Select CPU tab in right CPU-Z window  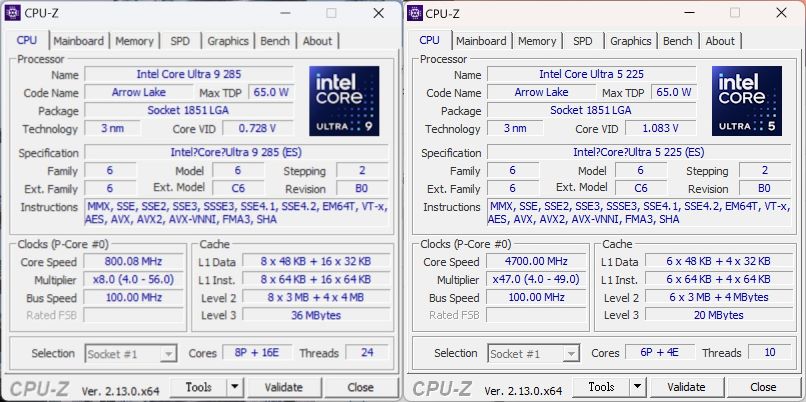(x=429, y=40)
